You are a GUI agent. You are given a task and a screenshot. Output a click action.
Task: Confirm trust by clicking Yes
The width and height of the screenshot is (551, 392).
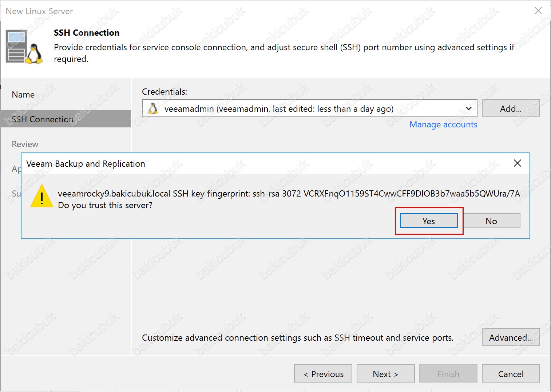pyautogui.click(x=429, y=221)
